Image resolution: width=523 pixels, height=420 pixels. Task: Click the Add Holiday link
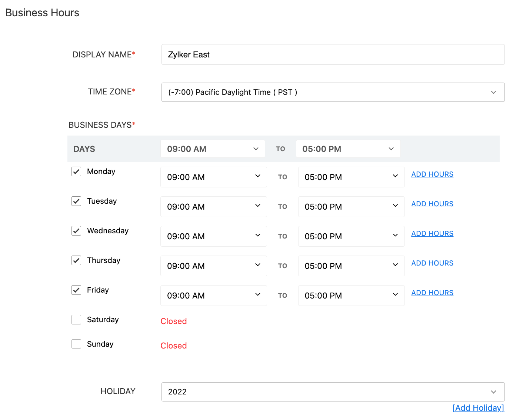pyautogui.click(x=478, y=408)
